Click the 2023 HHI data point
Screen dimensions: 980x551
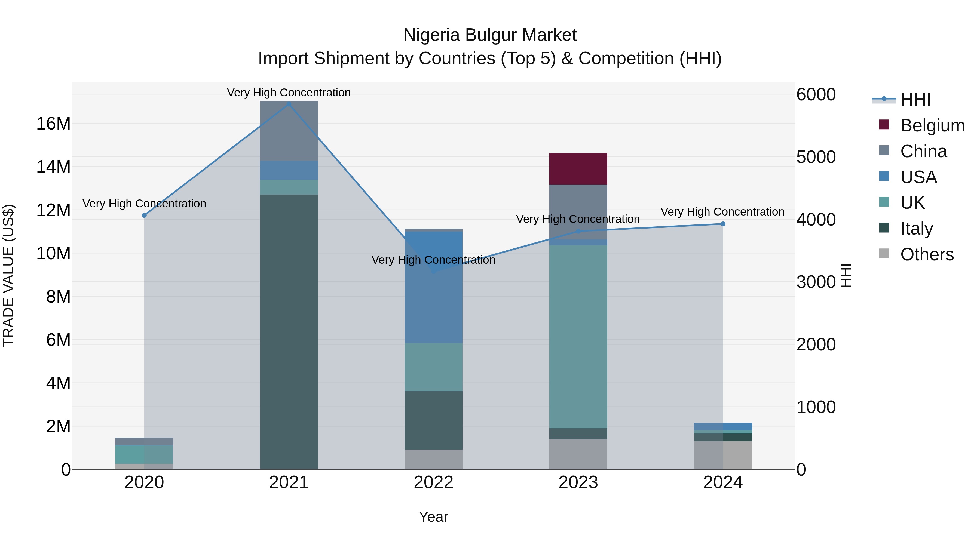point(578,231)
